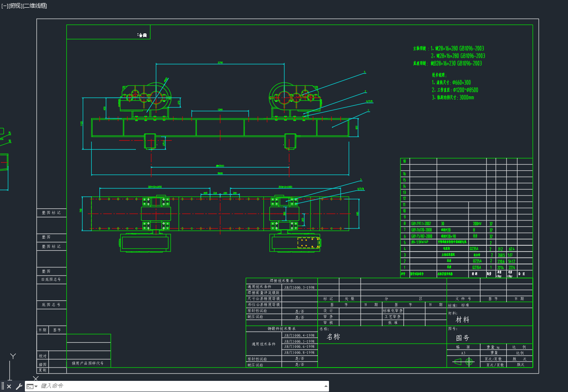The width and height of the screenshot is (568, 392).
Task: Select the 62.4 total weight value
Action: point(511,249)
